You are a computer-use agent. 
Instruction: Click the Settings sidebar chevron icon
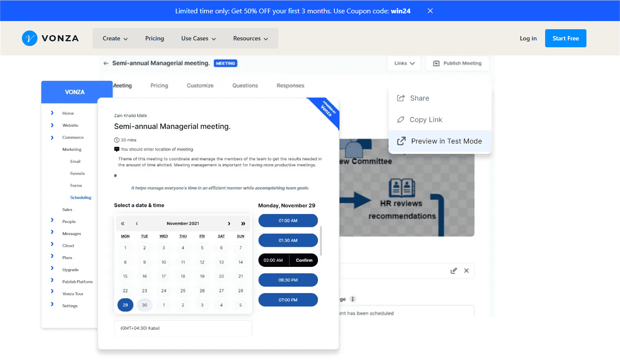(x=52, y=304)
